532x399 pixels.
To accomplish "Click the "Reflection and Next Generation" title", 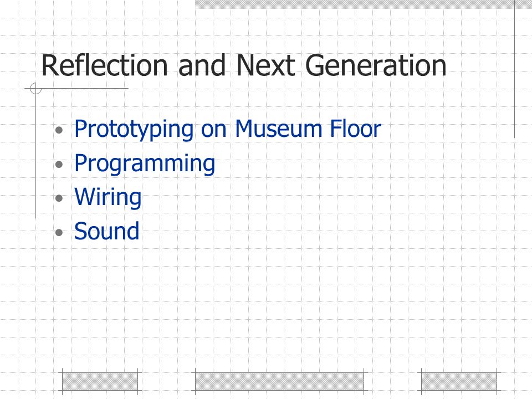I will pos(244,65).
